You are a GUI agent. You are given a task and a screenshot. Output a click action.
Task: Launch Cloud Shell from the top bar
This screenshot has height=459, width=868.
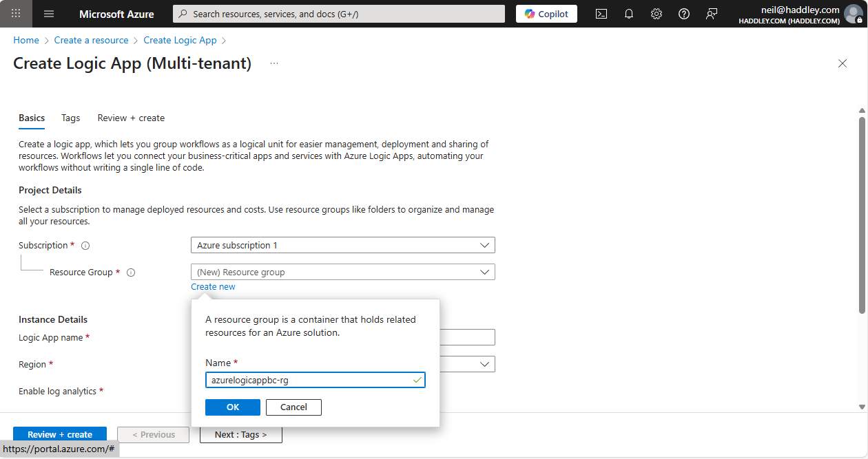click(601, 14)
